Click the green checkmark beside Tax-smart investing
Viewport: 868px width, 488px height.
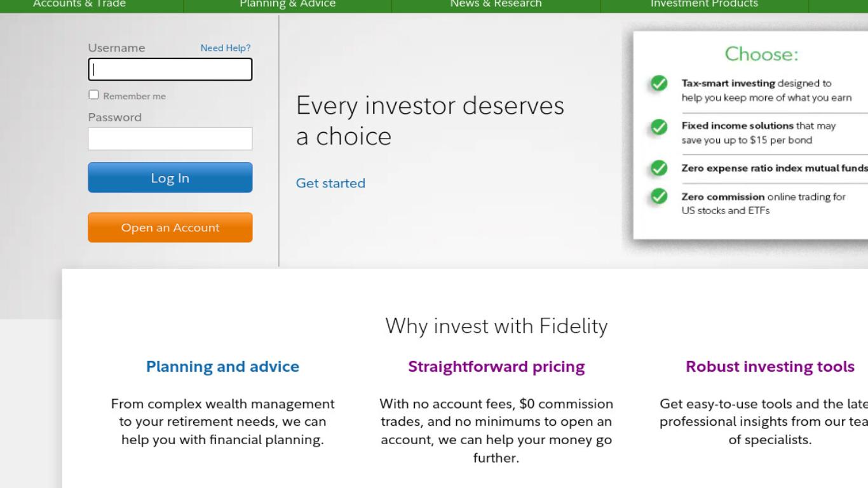click(659, 83)
